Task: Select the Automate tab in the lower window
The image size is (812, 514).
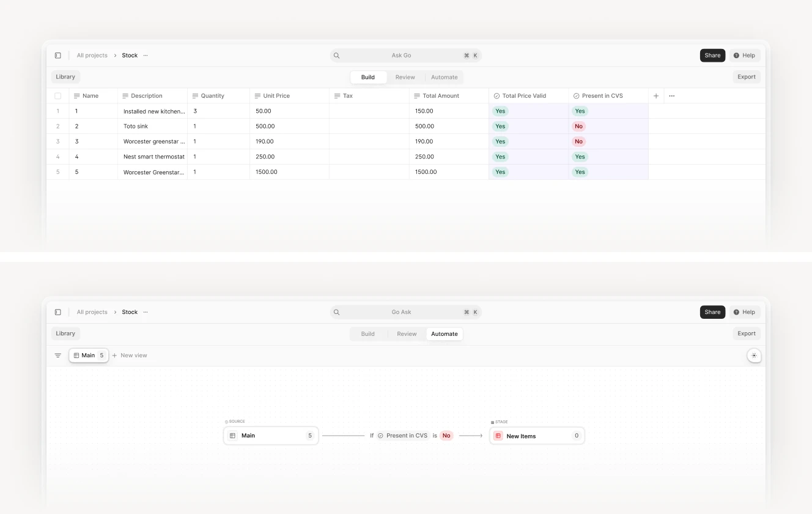Action: [445, 334]
